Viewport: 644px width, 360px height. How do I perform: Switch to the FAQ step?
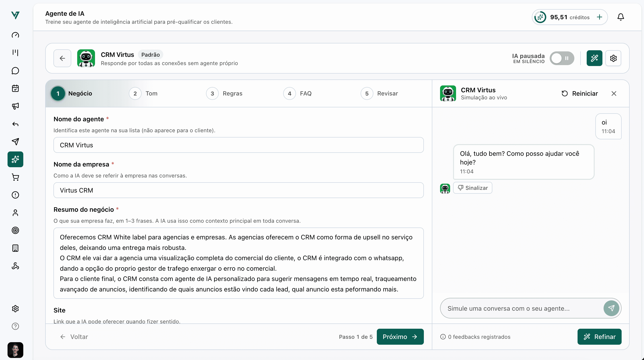[x=298, y=93]
